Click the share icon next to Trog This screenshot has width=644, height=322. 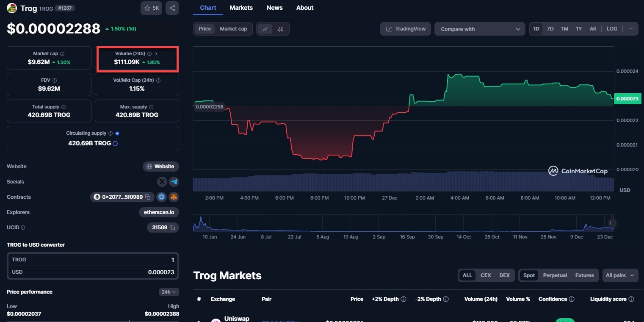coord(172,8)
